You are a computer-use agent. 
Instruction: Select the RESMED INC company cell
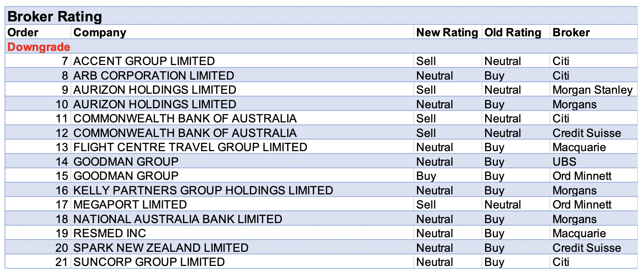coord(110,233)
